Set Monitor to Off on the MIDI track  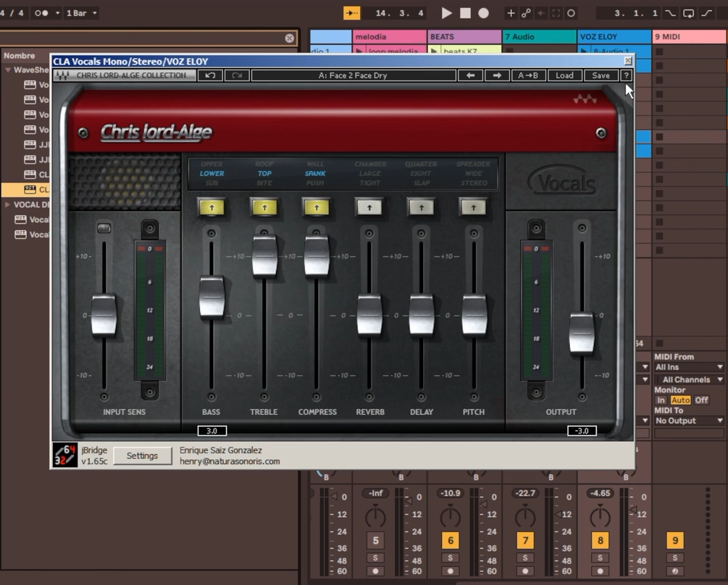pyautogui.click(x=700, y=399)
